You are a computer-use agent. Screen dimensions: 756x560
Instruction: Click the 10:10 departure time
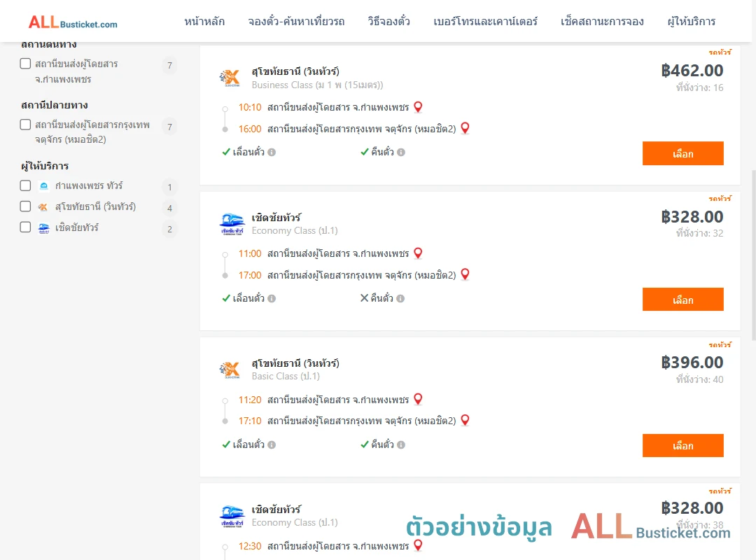click(x=250, y=107)
